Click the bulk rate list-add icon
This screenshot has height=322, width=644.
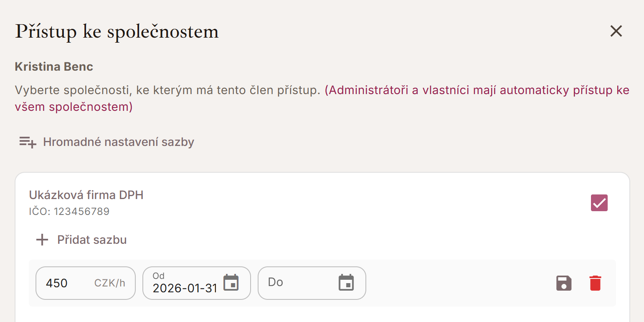(x=28, y=142)
